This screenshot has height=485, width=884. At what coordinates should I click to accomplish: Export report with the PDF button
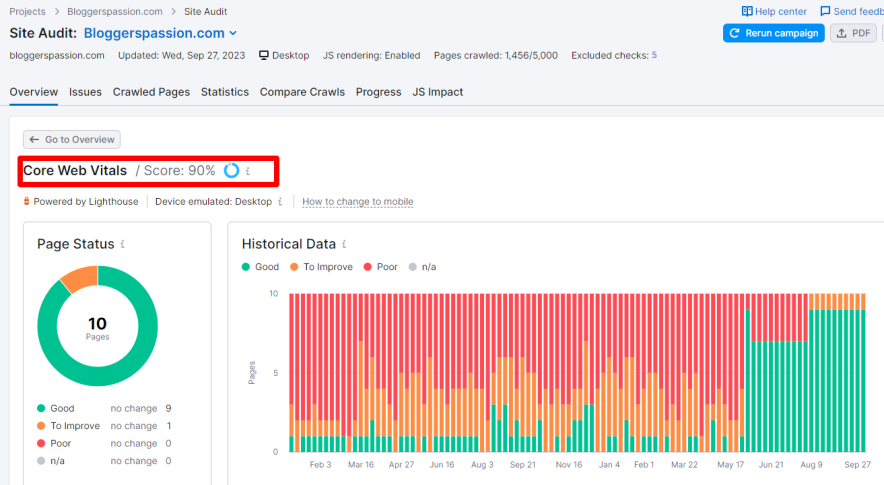tap(854, 33)
